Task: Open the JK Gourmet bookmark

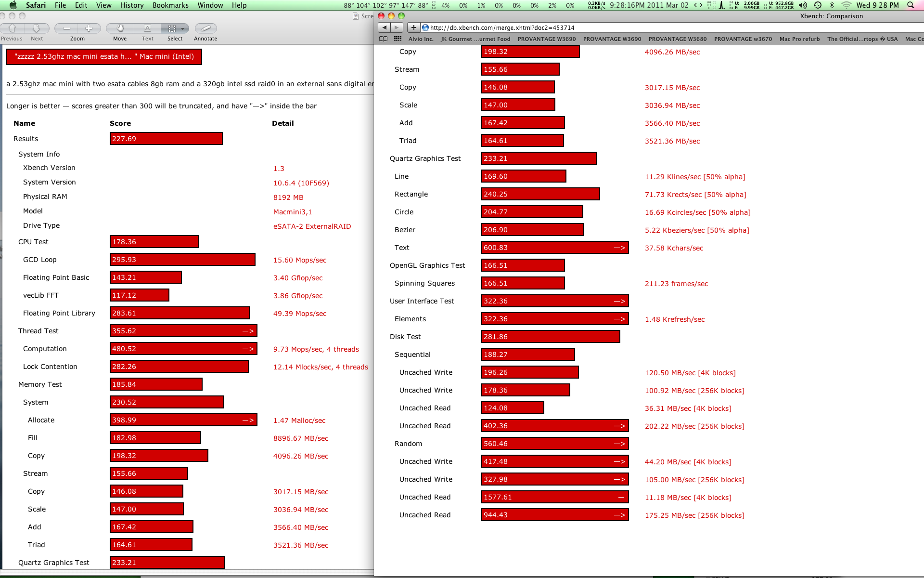Action: point(475,39)
